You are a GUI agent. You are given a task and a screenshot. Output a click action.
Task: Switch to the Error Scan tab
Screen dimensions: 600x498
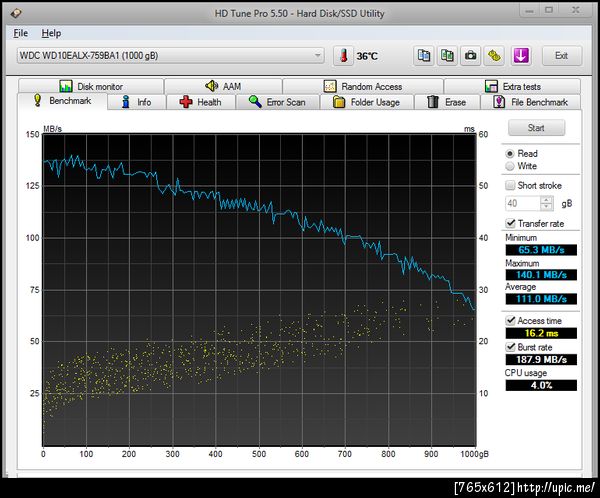(x=278, y=102)
